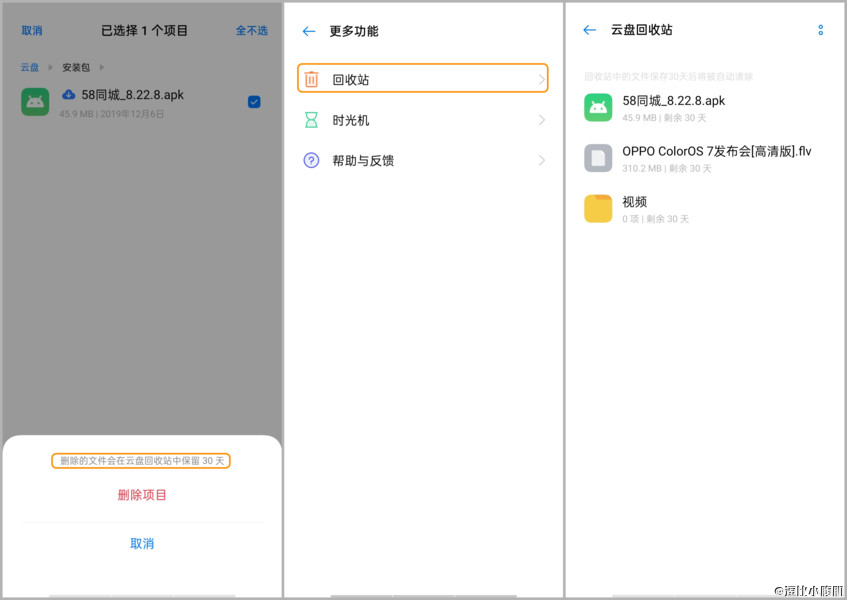This screenshot has width=847, height=600.
Task: Tap the back arrow on the 更多功能 page
Action: point(309,31)
